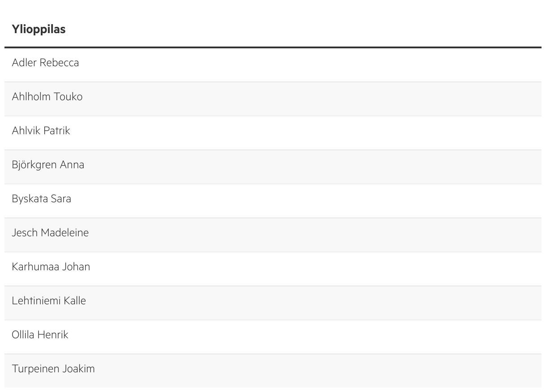Click the Turpeinen Joakim row
The width and height of the screenshot is (546, 392).
pyautogui.click(x=53, y=369)
